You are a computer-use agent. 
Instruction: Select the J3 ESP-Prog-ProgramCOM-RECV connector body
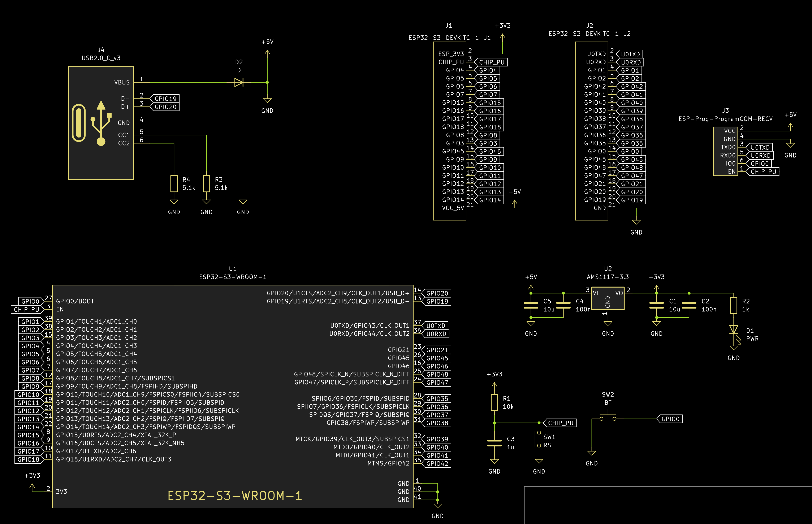(725, 151)
